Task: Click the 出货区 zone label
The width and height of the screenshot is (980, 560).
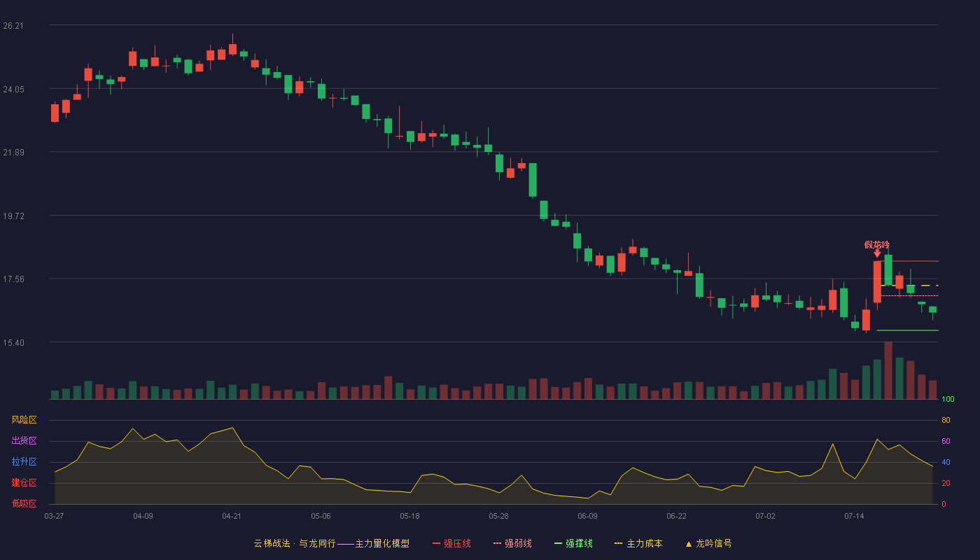Action: point(24,441)
